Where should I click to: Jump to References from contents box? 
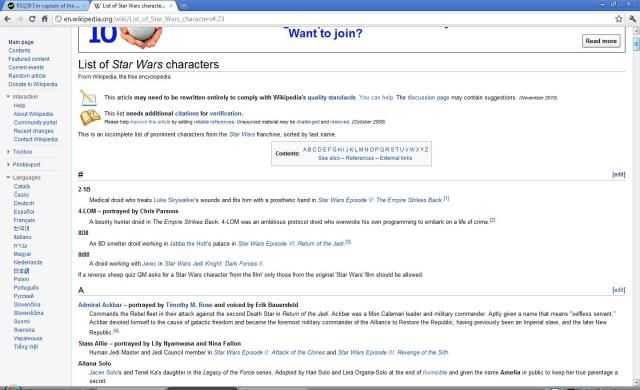click(x=360, y=158)
